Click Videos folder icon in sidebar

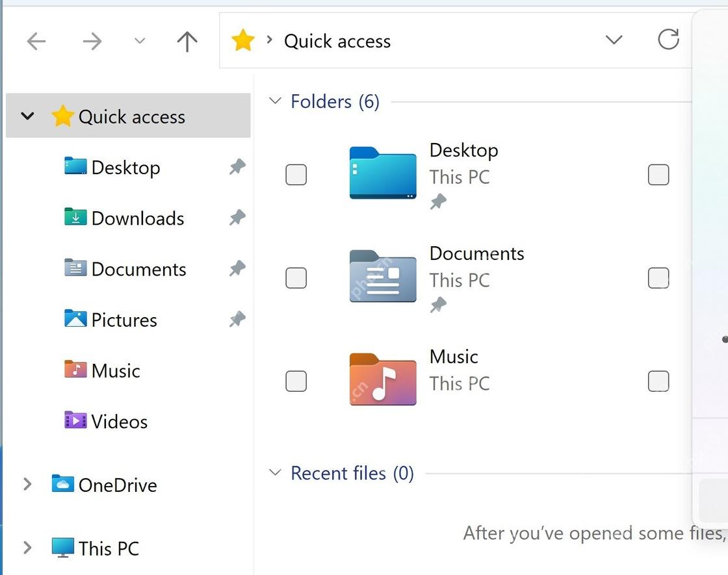coord(75,420)
